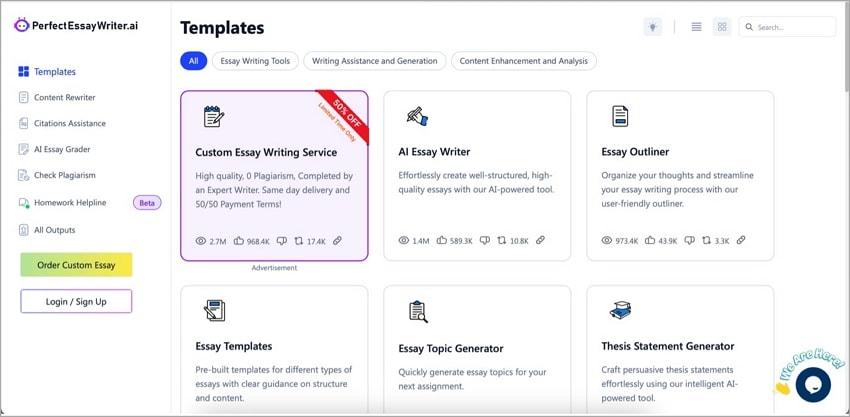This screenshot has width=850, height=417.
Task: Copy link of AI Essay Writer card
Action: pos(540,240)
